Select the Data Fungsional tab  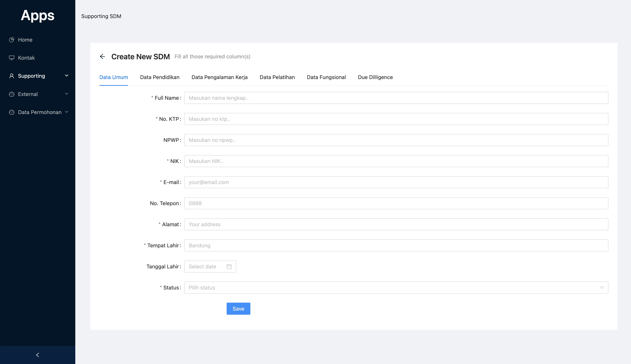326,77
